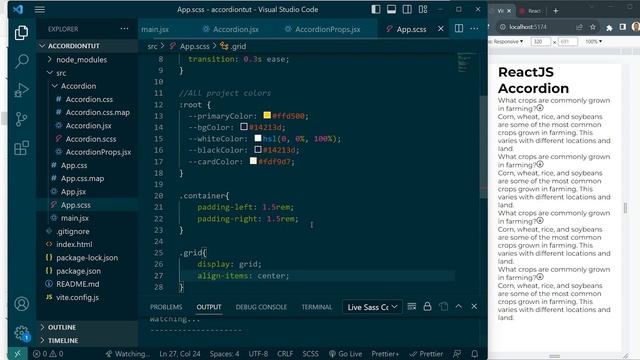Open the customize layout icon
The image size is (640, 360).
pyautogui.click(x=423, y=9)
